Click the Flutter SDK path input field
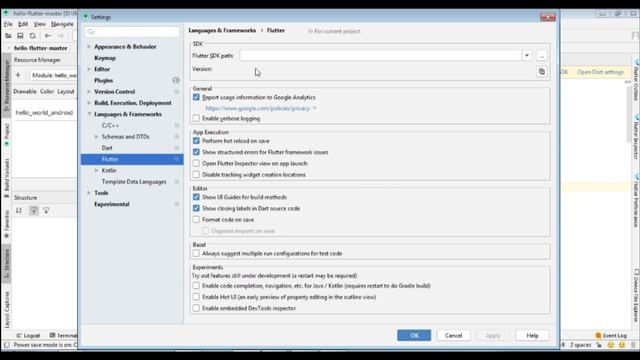 [x=381, y=56]
